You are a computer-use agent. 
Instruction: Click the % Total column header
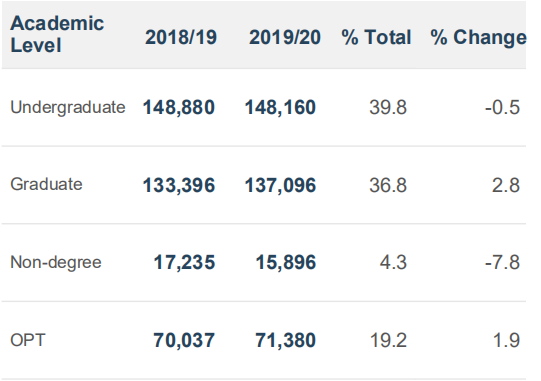(376, 37)
